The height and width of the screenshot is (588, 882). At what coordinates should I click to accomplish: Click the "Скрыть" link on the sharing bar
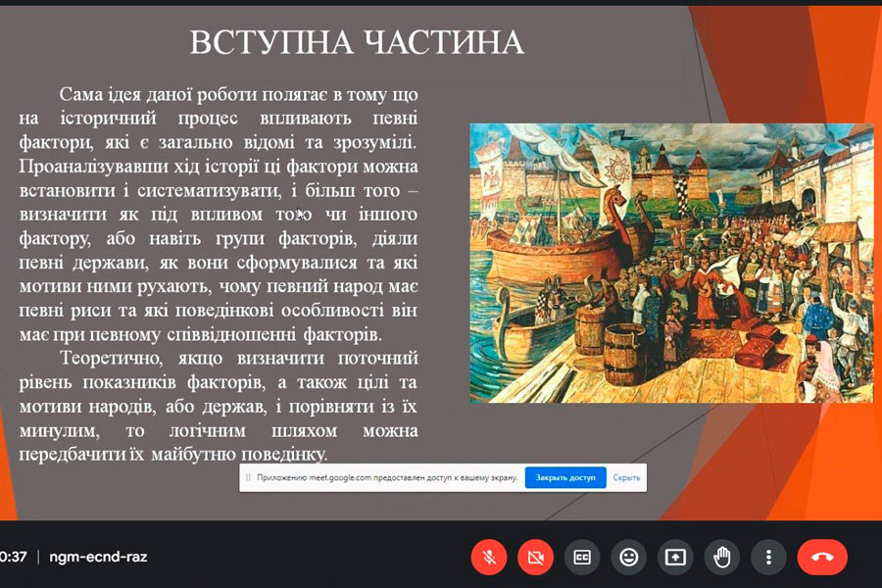(x=626, y=477)
